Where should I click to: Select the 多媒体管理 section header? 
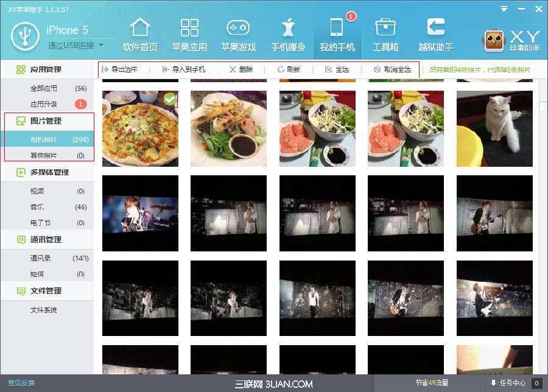47,172
